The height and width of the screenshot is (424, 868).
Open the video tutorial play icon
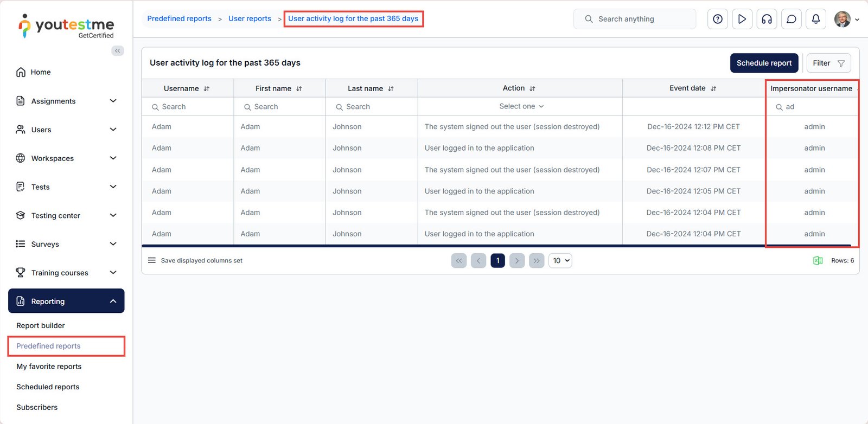coord(742,19)
